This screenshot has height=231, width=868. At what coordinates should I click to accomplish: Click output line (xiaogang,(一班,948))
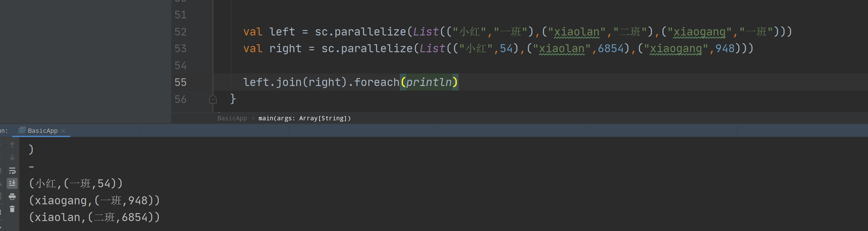coord(94,200)
